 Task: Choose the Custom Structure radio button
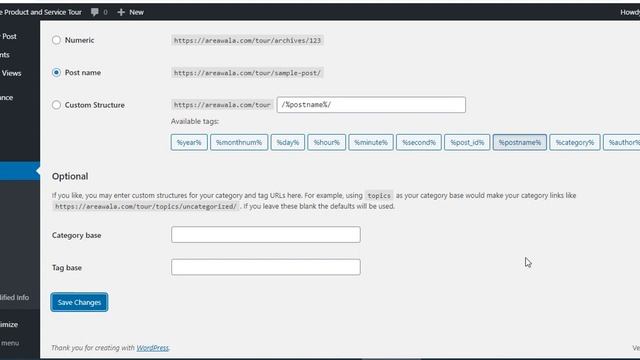tap(56, 105)
